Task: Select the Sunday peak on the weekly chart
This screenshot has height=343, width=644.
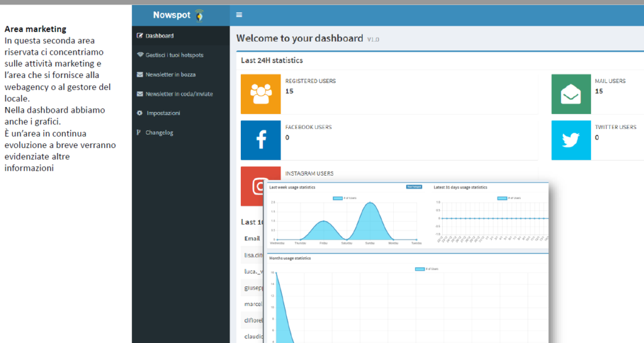Action: [x=370, y=203]
